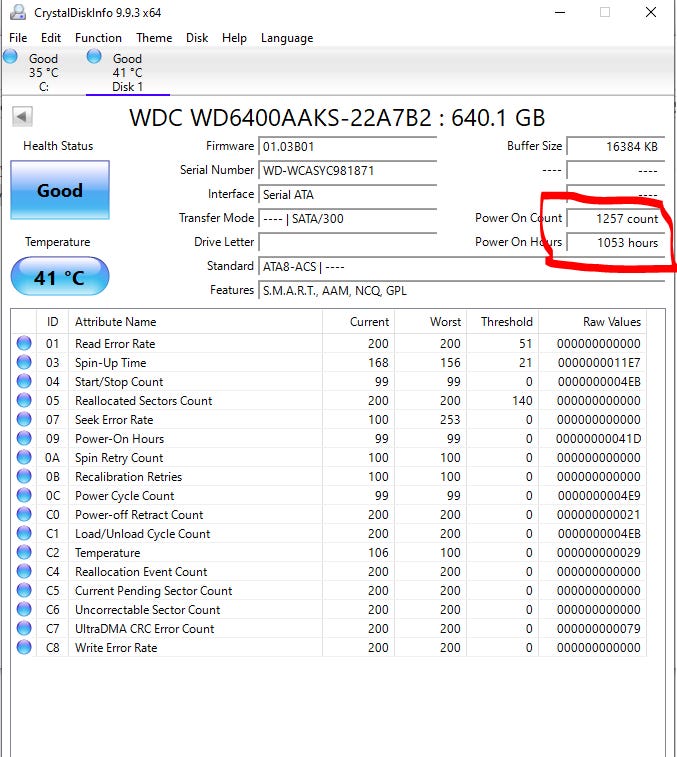Click the Serial Number field
The width and height of the screenshot is (677, 757).
(x=347, y=170)
